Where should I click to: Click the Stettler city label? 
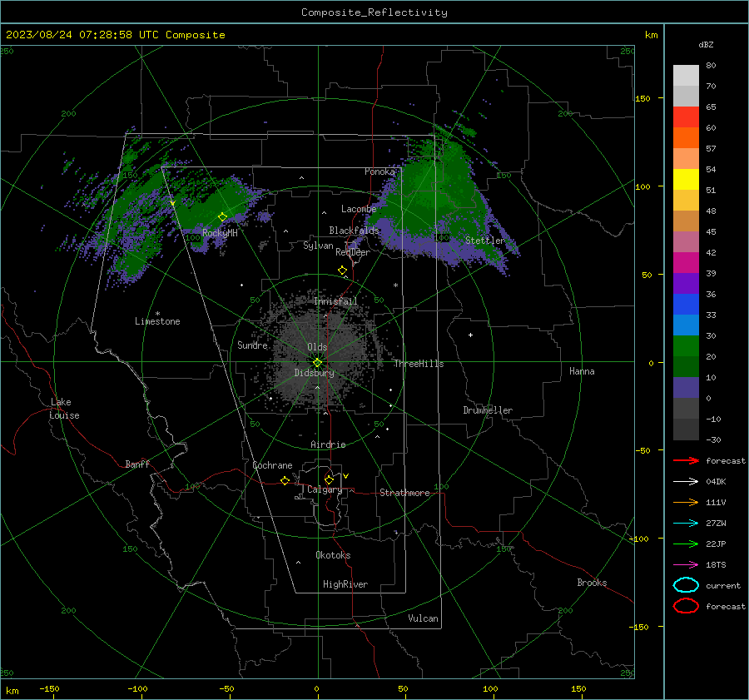click(485, 241)
